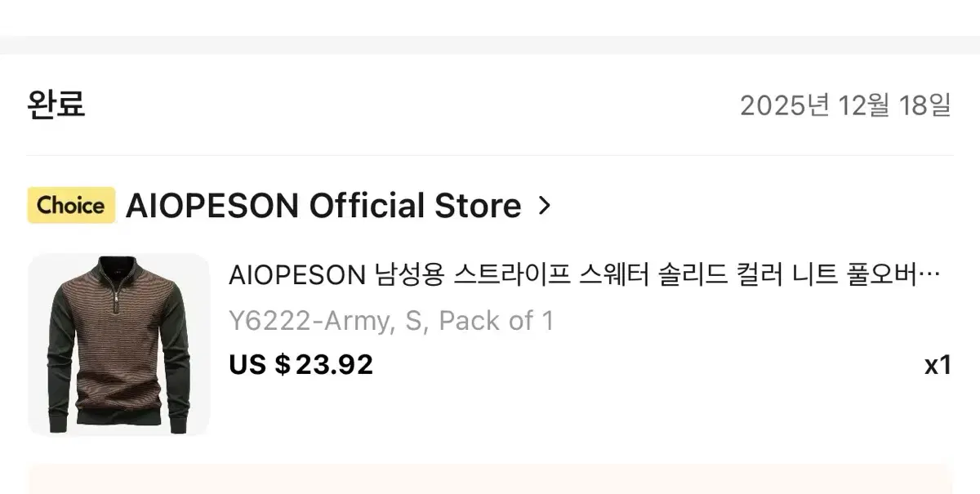
Task: Tap empty space between price and x1
Action: [x=645, y=365]
